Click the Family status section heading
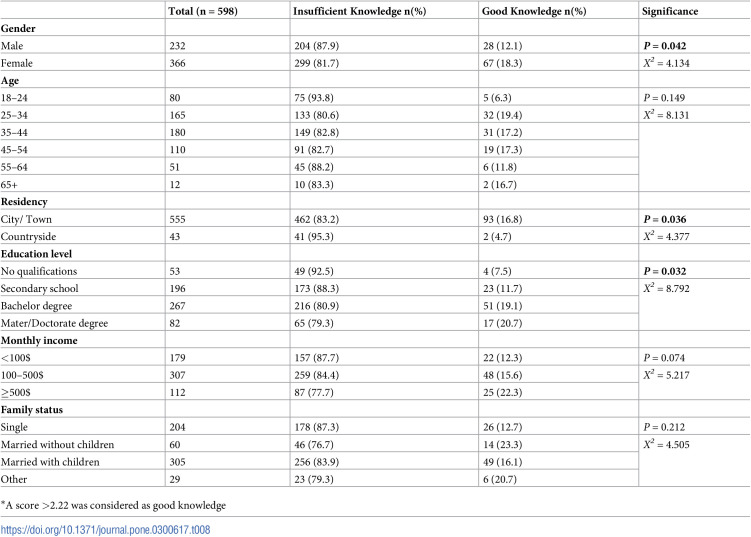 point(32,410)
